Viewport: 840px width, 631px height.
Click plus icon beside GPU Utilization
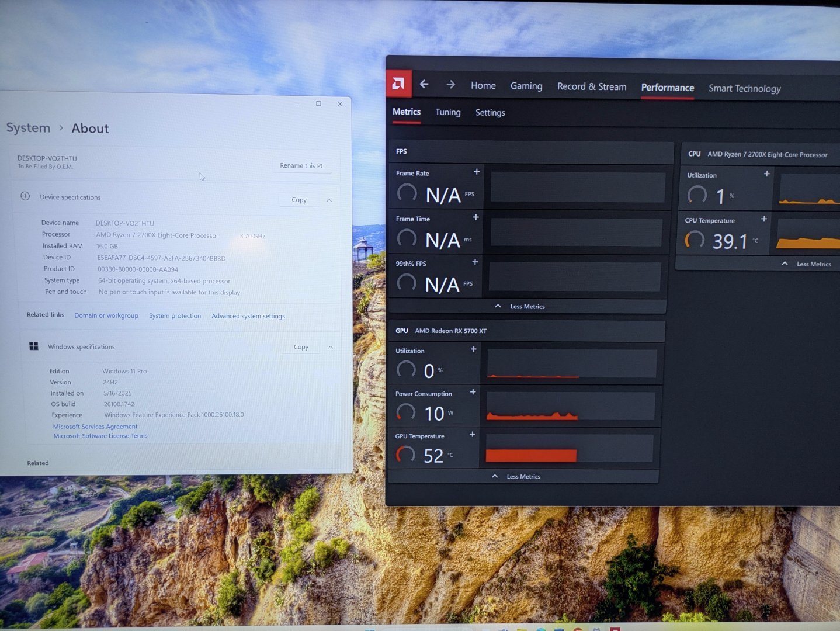point(474,349)
